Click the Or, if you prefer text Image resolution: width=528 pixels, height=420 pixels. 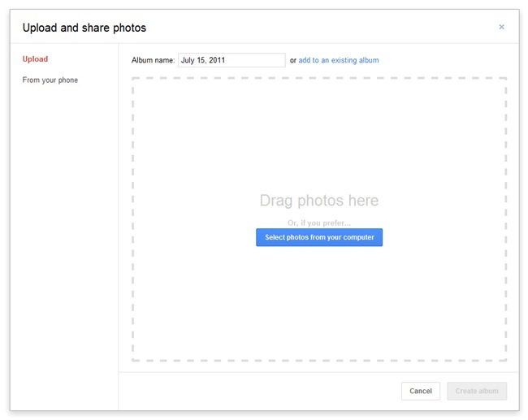click(319, 223)
